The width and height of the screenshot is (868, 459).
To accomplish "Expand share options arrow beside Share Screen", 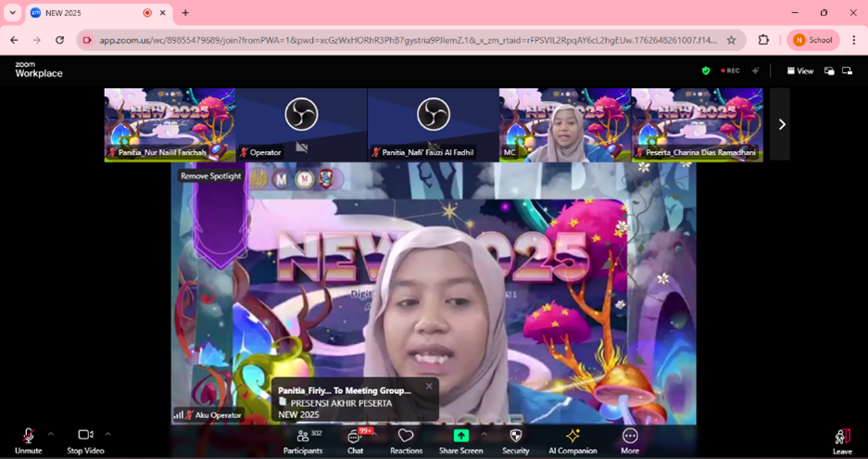I will (484, 434).
